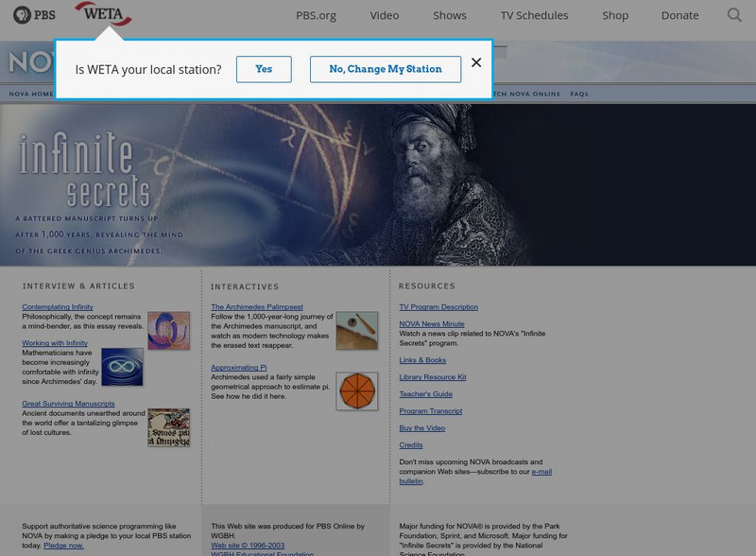
Task: Open The Archimedes Palimpsest interactive
Action: coord(257,307)
